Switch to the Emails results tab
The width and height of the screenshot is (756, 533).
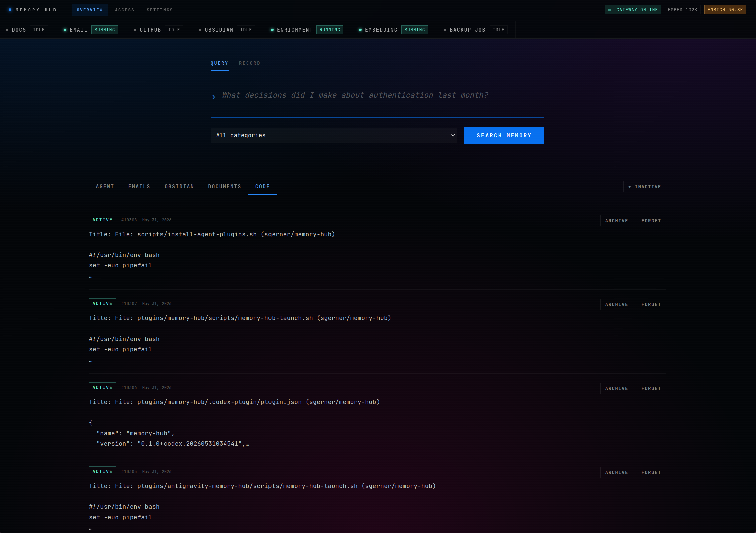pyautogui.click(x=139, y=187)
